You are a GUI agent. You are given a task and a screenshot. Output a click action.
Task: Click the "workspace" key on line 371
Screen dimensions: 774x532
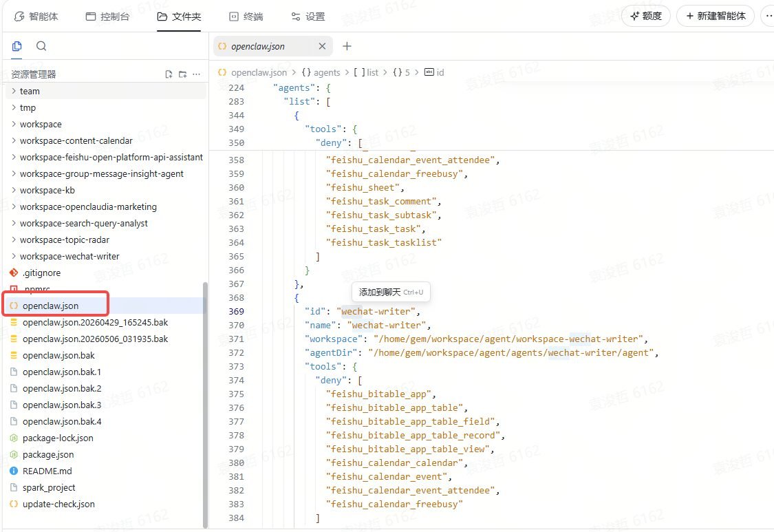pyautogui.click(x=333, y=339)
